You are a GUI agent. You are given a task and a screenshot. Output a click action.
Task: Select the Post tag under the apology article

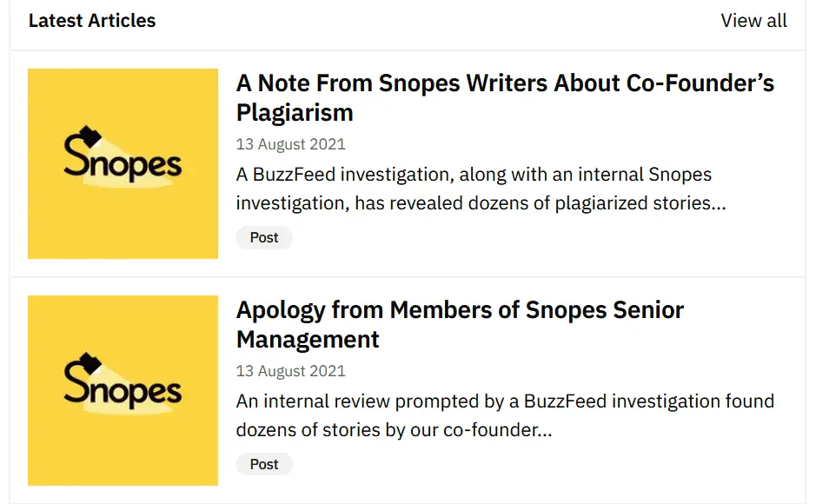(264, 464)
